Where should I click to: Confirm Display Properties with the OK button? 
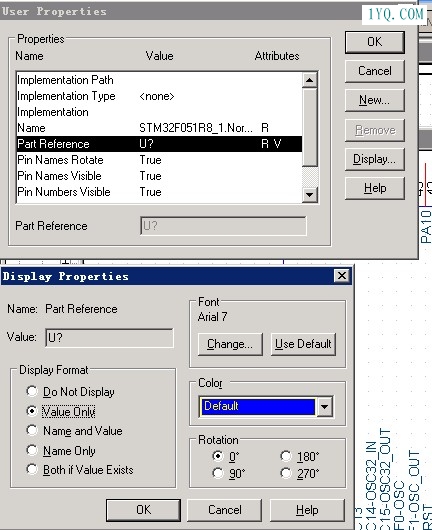pyautogui.click(x=143, y=510)
